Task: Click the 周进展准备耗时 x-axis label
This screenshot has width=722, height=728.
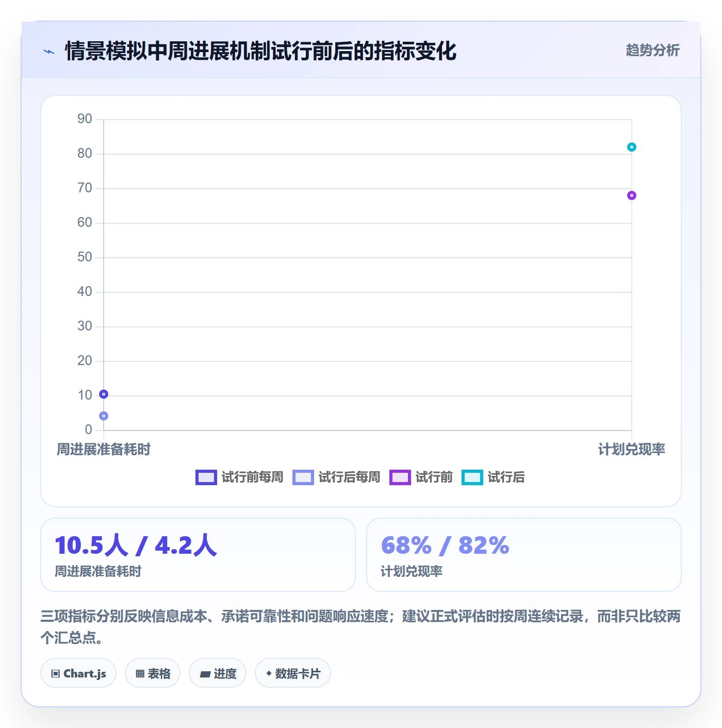Action: click(104, 450)
